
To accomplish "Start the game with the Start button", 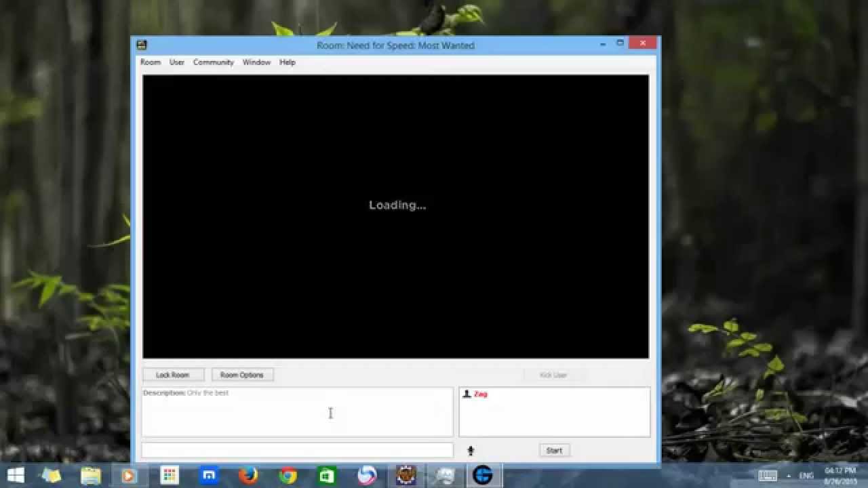I will pyautogui.click(x=554, y=450).
